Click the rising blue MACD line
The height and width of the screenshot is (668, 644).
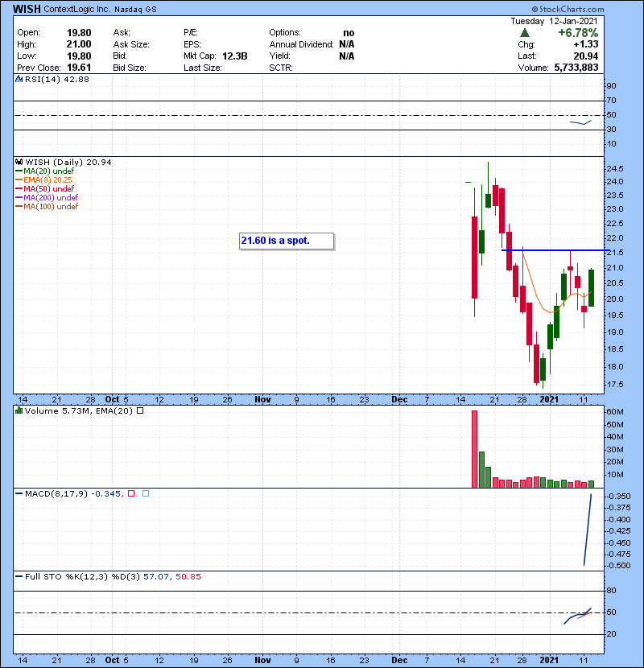tap(588, 530)
